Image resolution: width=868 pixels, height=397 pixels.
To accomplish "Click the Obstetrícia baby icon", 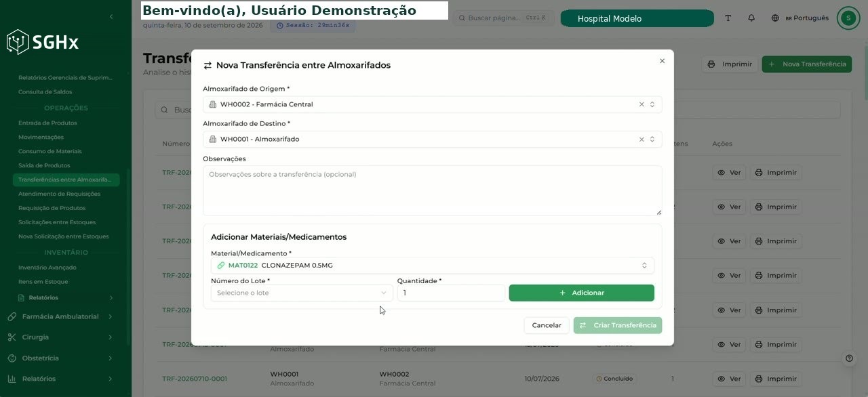I will click(x=12, y=358).
